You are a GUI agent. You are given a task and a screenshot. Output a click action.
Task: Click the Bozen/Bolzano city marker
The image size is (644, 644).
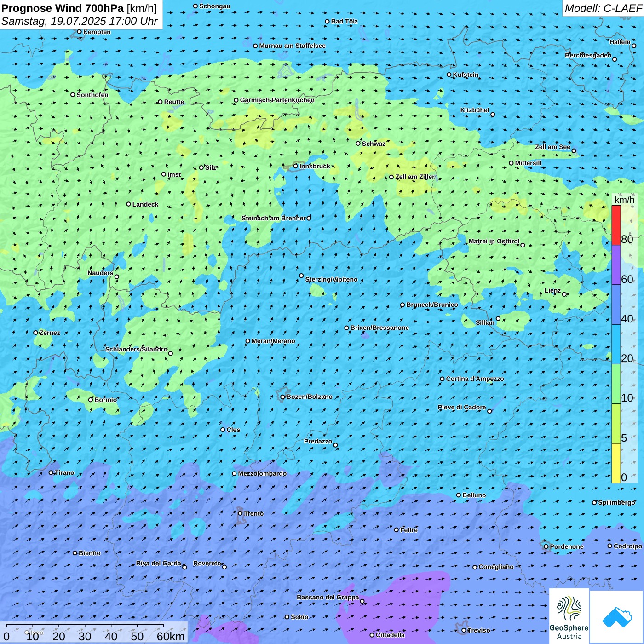(282, 397)
